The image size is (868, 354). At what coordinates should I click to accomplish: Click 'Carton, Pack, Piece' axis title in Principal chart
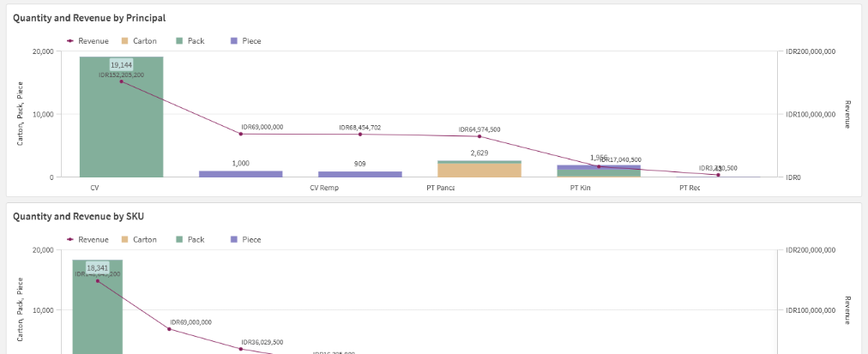(x=20, y=113)
